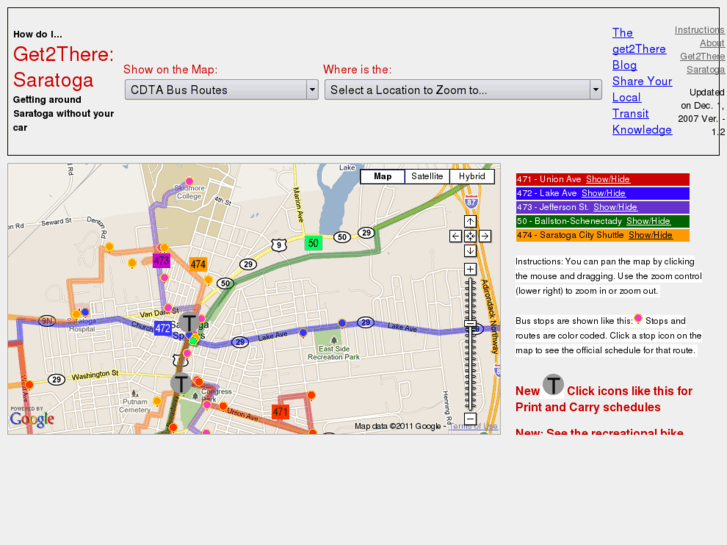Click the center return-to-last-result map button
The image size is (727, 545).
470,237
